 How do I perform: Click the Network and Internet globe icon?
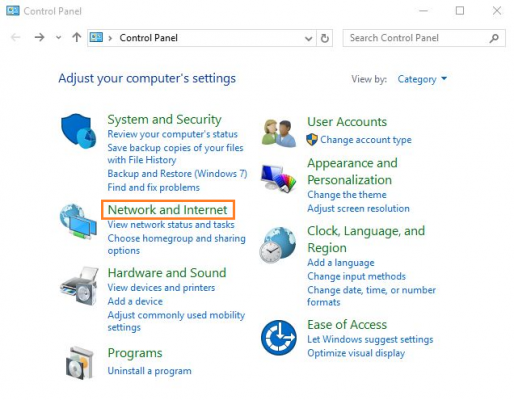pyautogui.click(x=78, y=221)
